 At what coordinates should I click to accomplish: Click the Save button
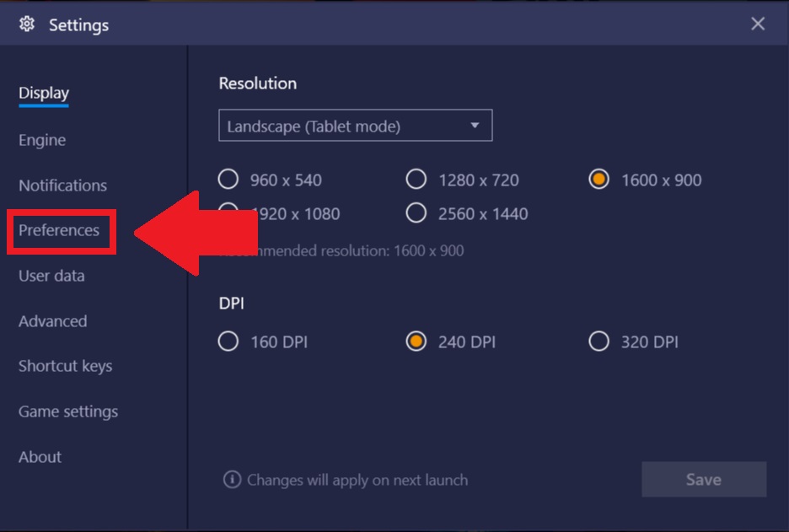point(704,479)
